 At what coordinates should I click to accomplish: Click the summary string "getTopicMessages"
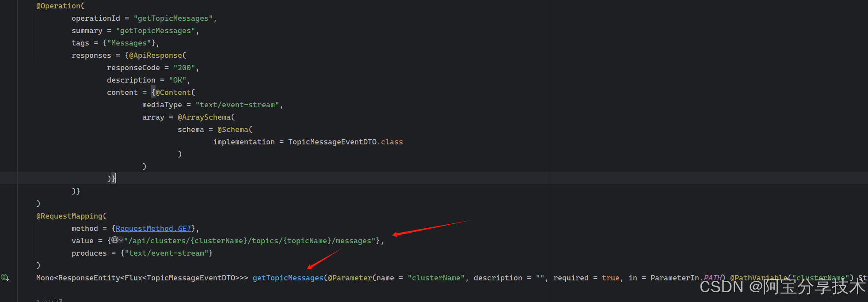[x=156, y=30]
